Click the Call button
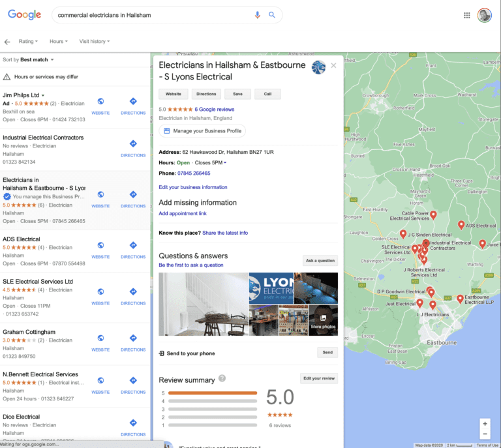 (267, 94)
